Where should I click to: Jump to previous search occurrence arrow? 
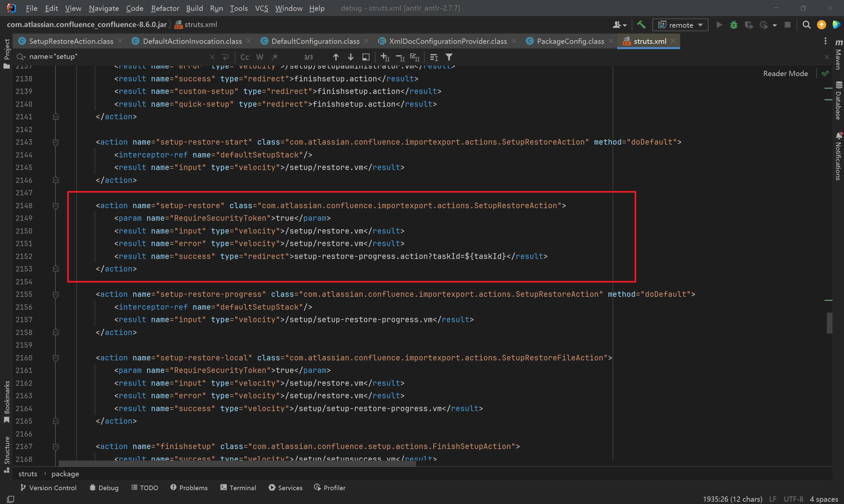click(336, 57)
